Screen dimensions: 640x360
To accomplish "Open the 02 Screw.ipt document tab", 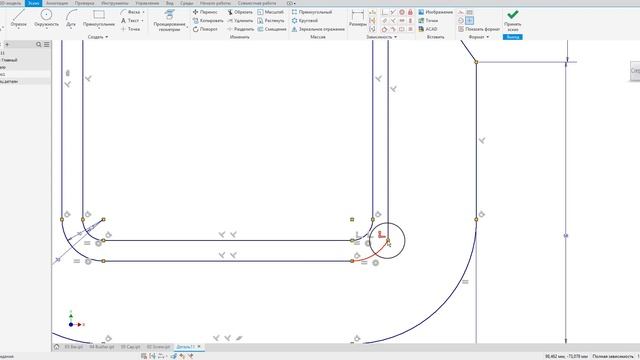I will (x=158, y=347).
